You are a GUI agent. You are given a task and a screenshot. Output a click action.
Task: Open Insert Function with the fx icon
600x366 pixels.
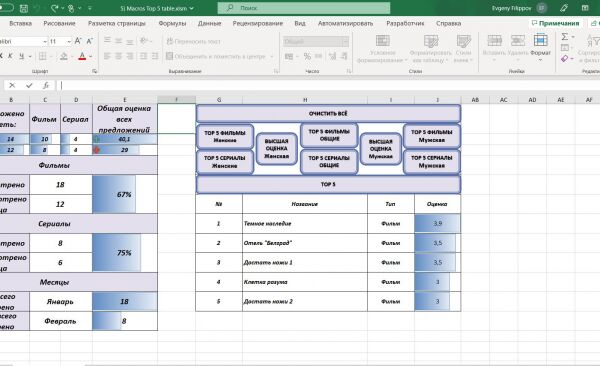tap(46, 85)
